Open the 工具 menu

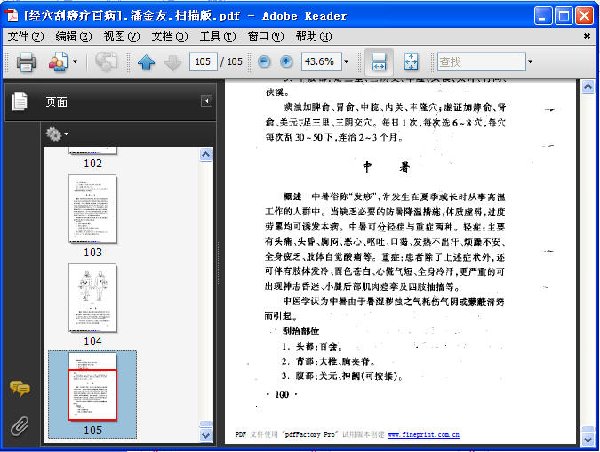click(x=218, y=36)
